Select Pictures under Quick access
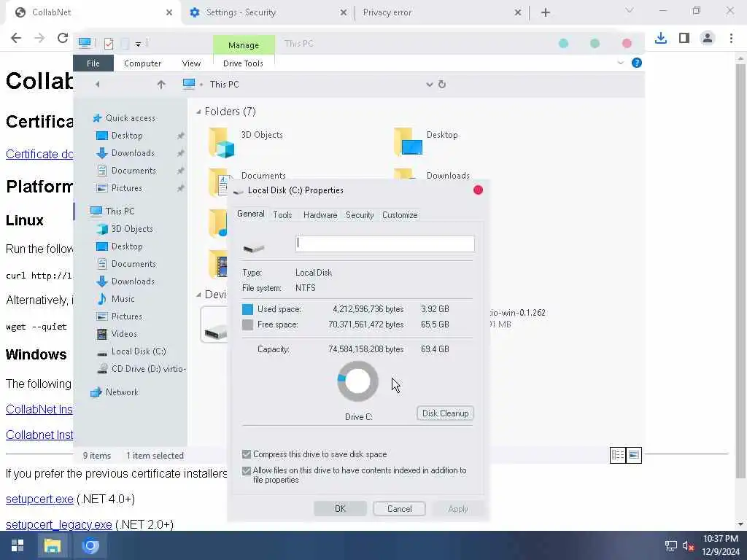This screenshot has height=560, width=747. coord(127,188)
